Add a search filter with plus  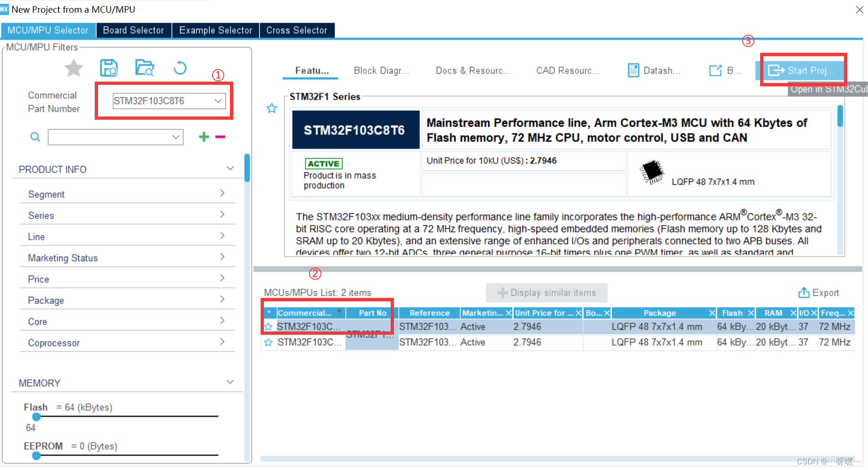point(204,137)
